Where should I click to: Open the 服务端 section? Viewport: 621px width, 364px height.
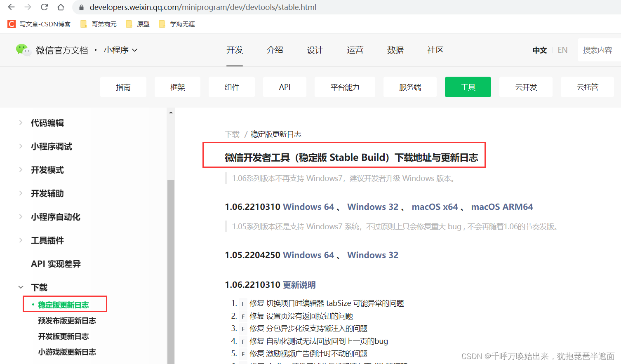410,87
